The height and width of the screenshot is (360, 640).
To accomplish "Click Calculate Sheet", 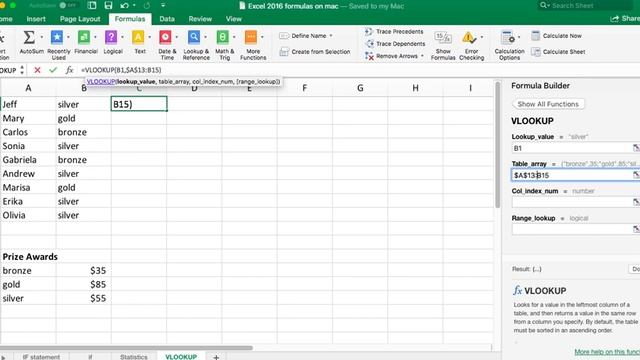I will [558, 52].
